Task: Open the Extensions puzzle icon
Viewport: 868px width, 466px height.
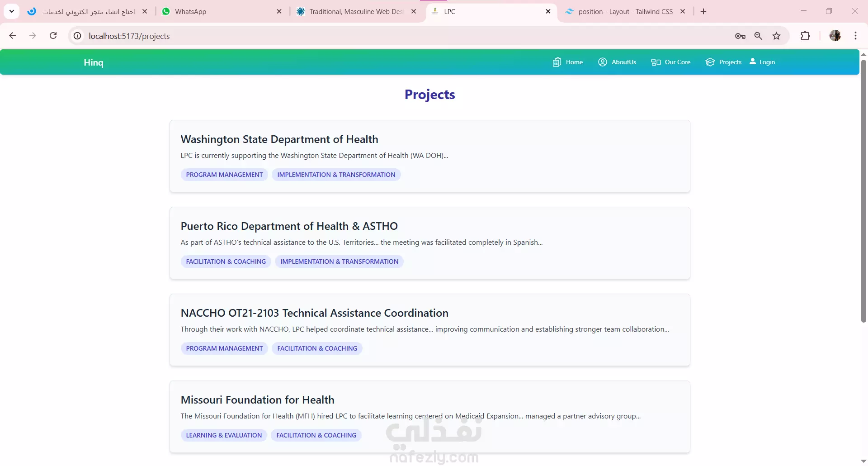Action: tap(805, 36)
